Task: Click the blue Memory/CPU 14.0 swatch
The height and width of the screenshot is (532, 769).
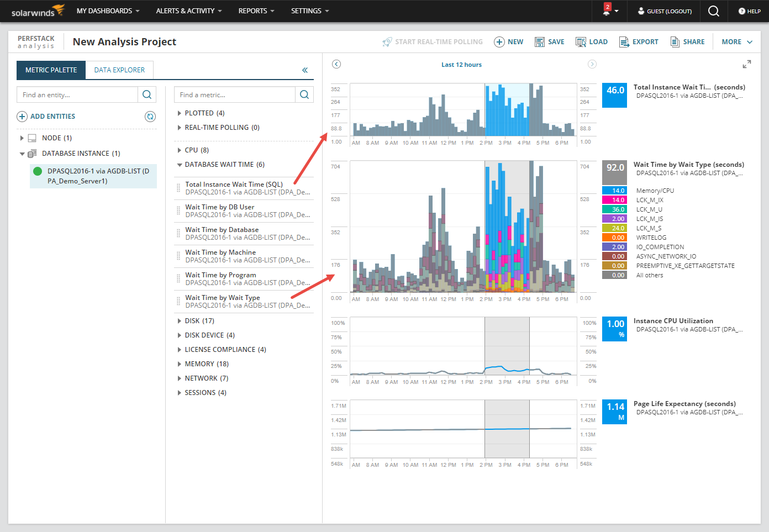Action: tap(614, 191)
